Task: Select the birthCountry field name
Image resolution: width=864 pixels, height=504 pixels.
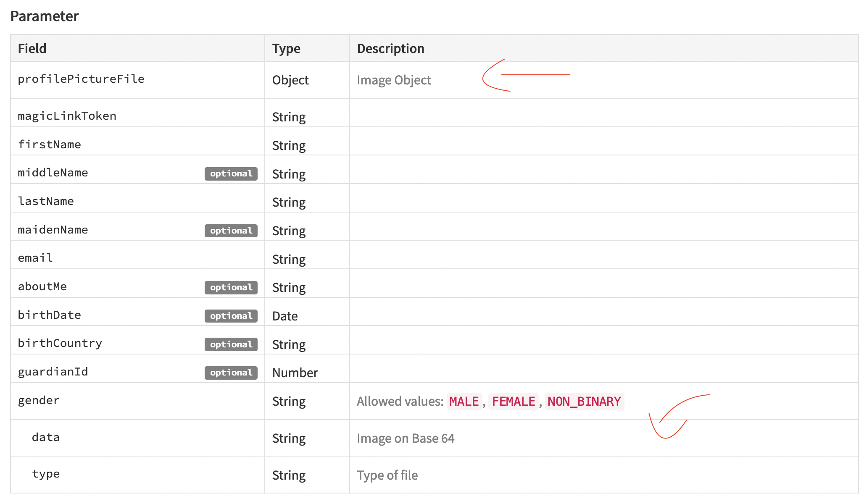Action: coord(60,343)
